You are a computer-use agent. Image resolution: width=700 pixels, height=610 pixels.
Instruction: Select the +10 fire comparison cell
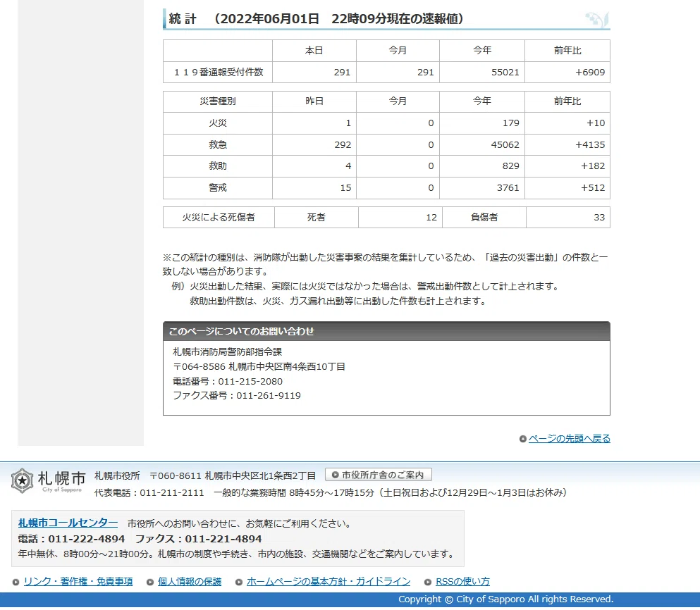(x=567, y=123)
